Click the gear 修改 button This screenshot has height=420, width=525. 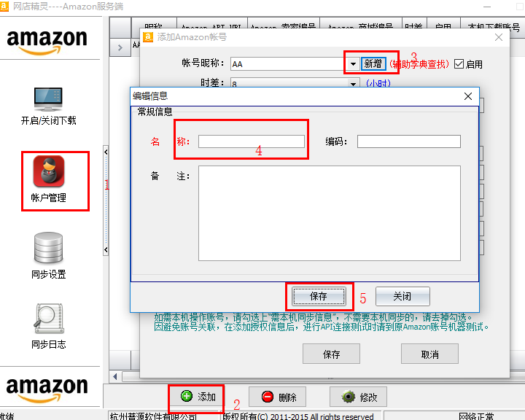tap(358, 397)
